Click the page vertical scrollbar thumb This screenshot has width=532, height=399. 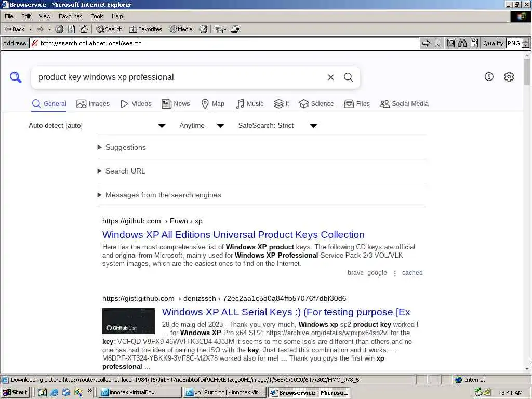[x=527, y=72]
